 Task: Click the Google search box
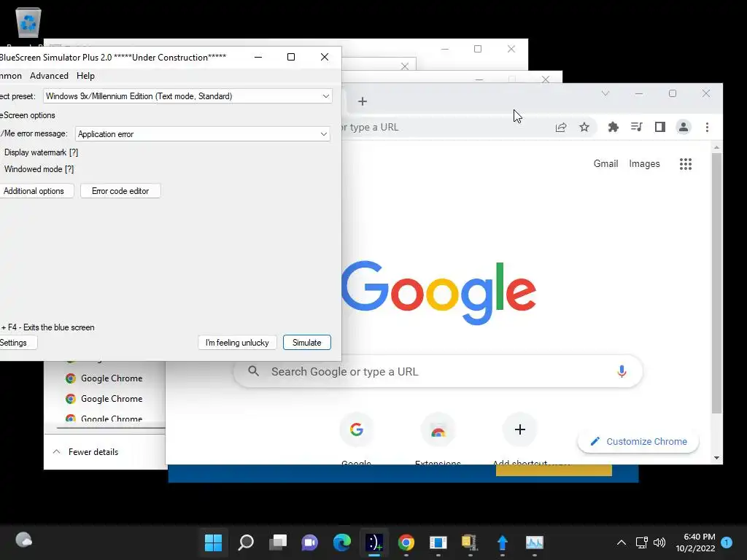click(x=438, y=371)
